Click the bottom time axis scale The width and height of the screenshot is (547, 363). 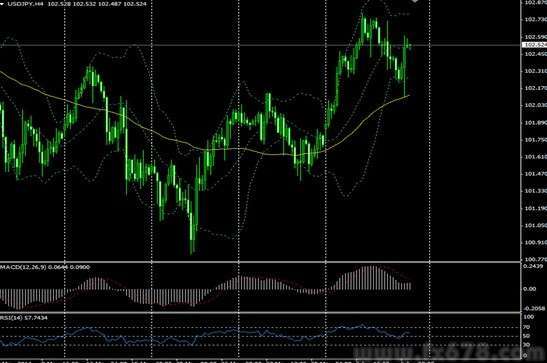(x=260, y=361)
